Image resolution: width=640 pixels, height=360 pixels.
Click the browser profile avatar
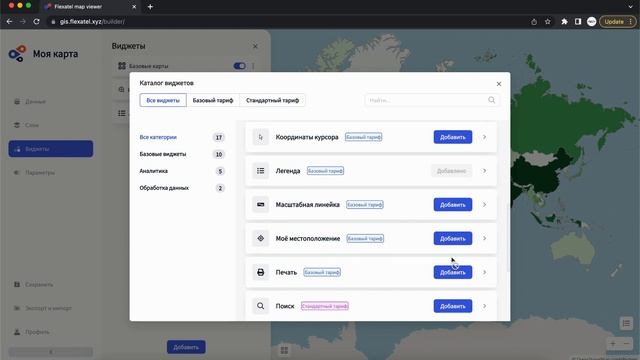click(x=591, y=22)
